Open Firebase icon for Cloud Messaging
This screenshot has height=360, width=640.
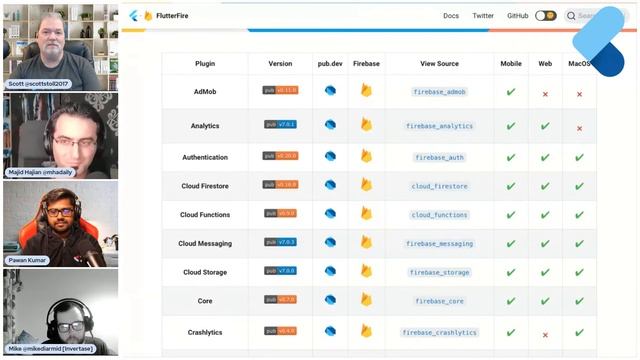click(x=366, y=242)
